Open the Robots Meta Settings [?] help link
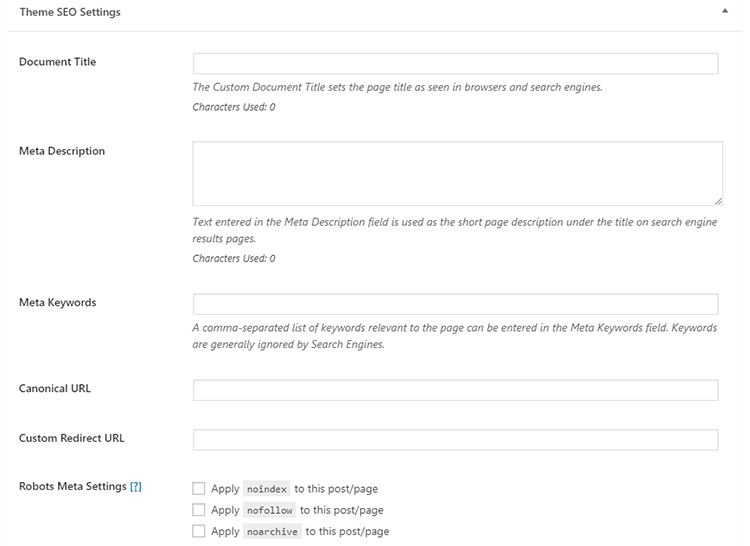 [x=136, y=487]
